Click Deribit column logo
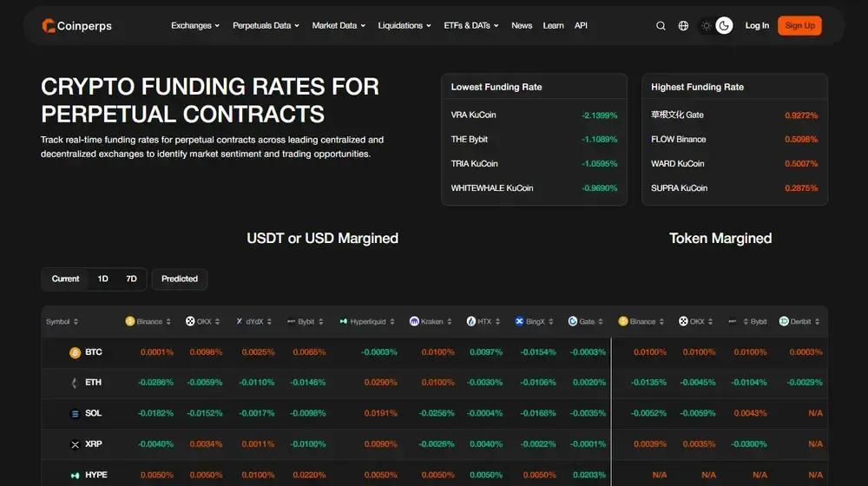Viewport: 868px width, 486px height. (x=784, y=321)
